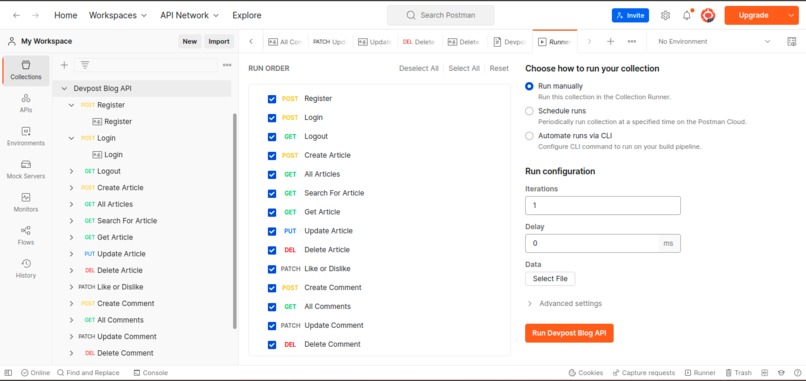Go back with the left arrow
Viewport: 806px width, 381px height.
16,15
